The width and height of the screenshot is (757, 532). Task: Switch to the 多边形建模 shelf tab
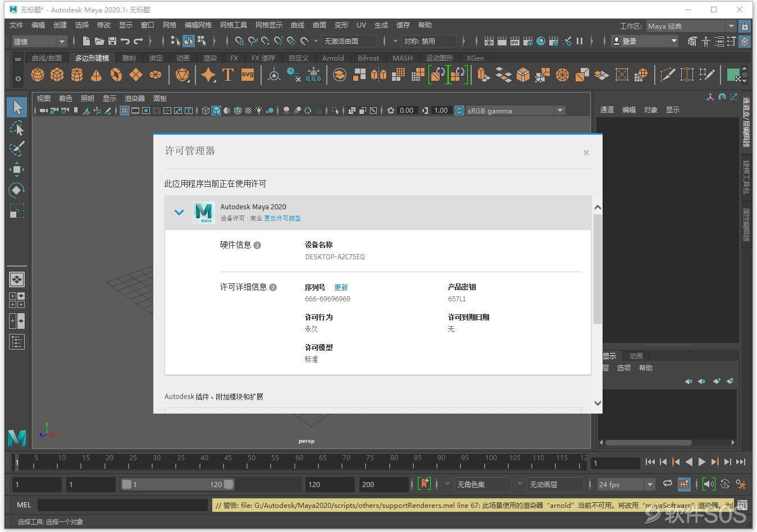pos(92,58)
